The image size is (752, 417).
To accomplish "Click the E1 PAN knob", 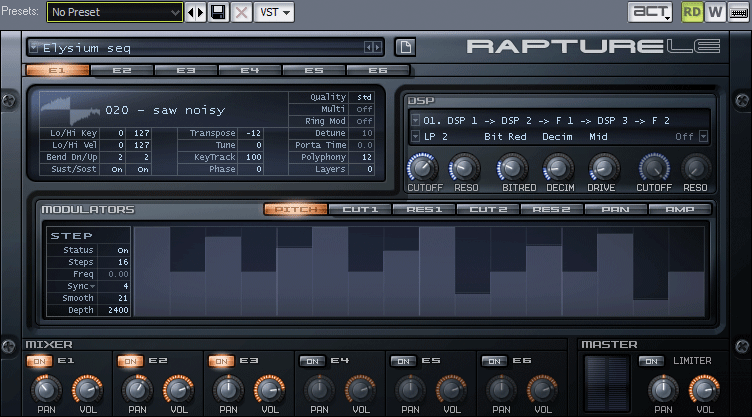I will 46,390.
